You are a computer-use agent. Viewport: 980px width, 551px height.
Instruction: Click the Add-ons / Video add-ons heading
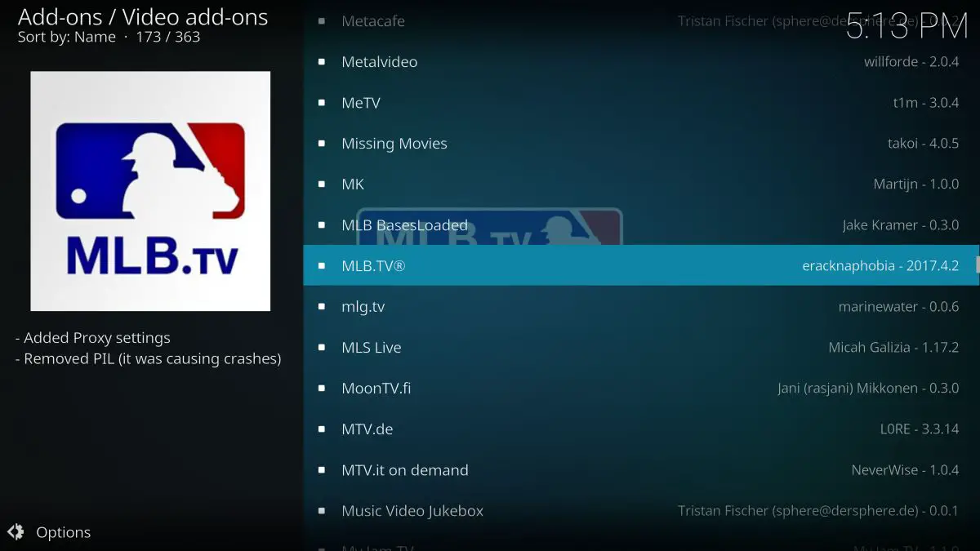point(143,16)
